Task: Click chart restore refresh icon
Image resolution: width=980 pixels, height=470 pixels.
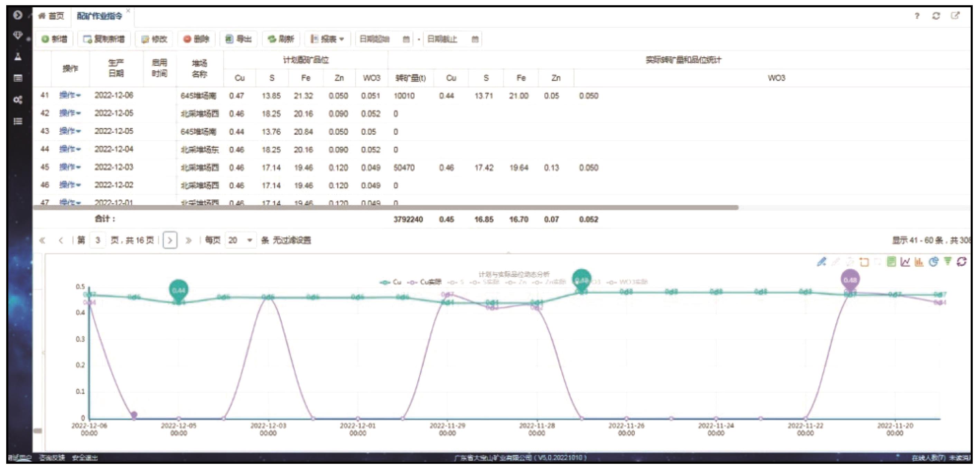Action: click(x=961, y=261)
